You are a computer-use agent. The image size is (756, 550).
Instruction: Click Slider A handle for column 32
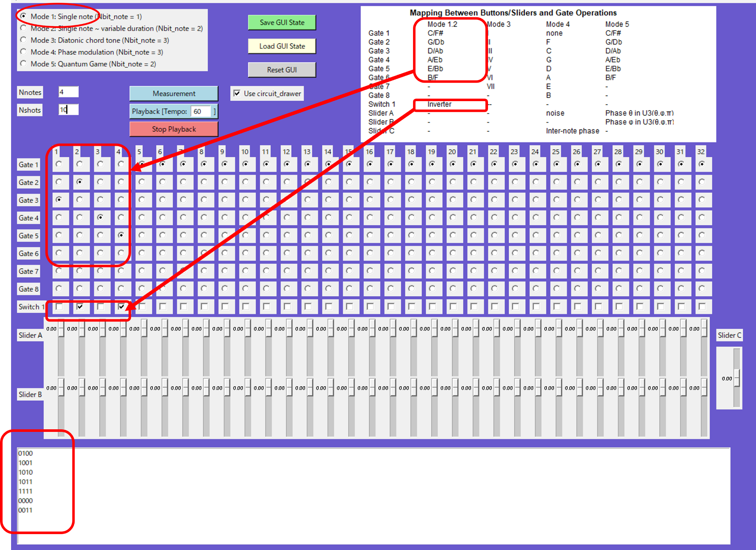pyautogui.click(x=704, y=328)
